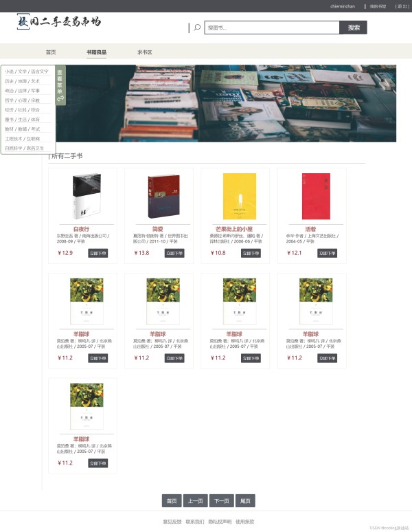Open 我的书架 link in top bar
Screen dimensions: 412x532
point(378,6)
